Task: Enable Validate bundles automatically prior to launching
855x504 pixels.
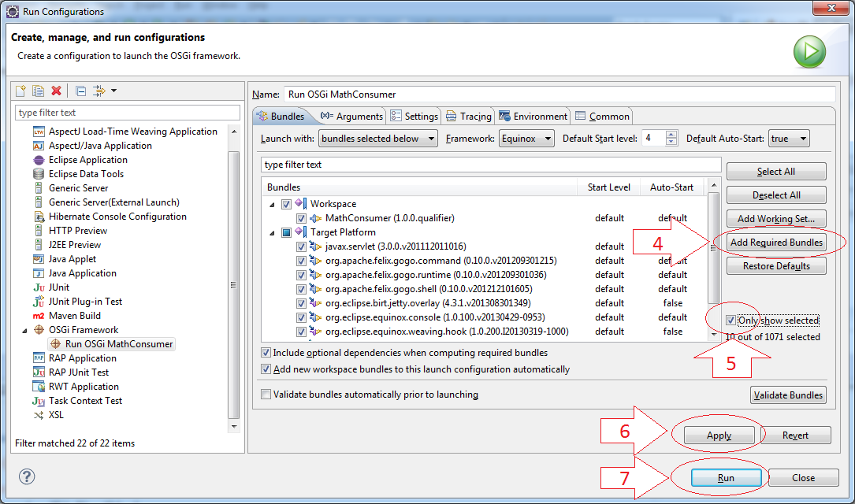Action: pos(266,394)
